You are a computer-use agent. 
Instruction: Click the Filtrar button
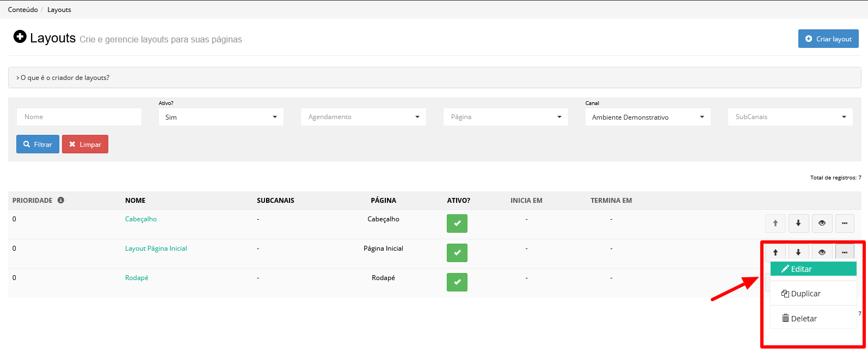point(38,144)
